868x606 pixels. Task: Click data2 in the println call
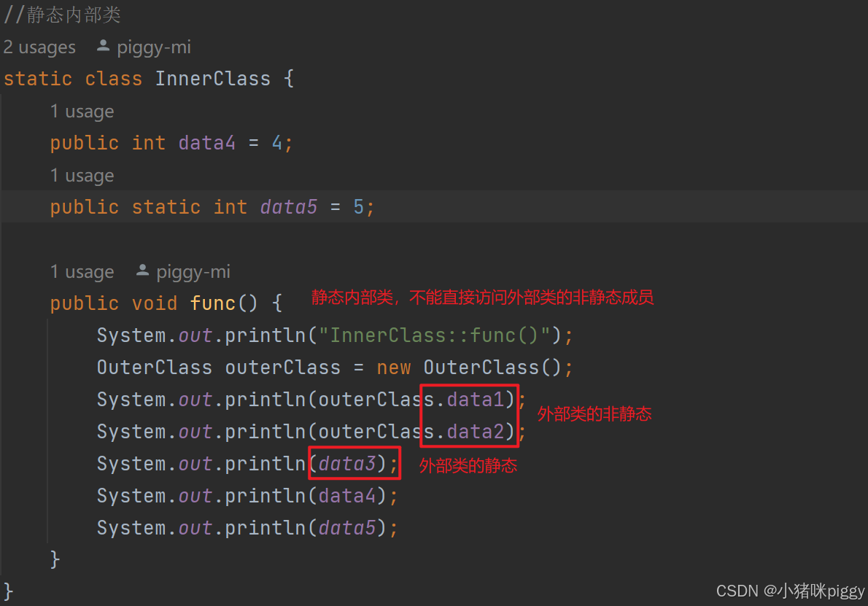[476, 432]
